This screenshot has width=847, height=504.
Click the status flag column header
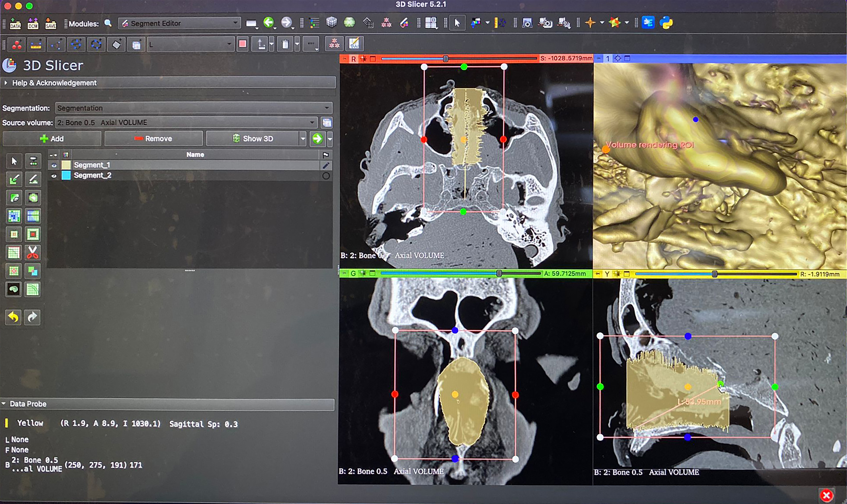tap(326, 155)
